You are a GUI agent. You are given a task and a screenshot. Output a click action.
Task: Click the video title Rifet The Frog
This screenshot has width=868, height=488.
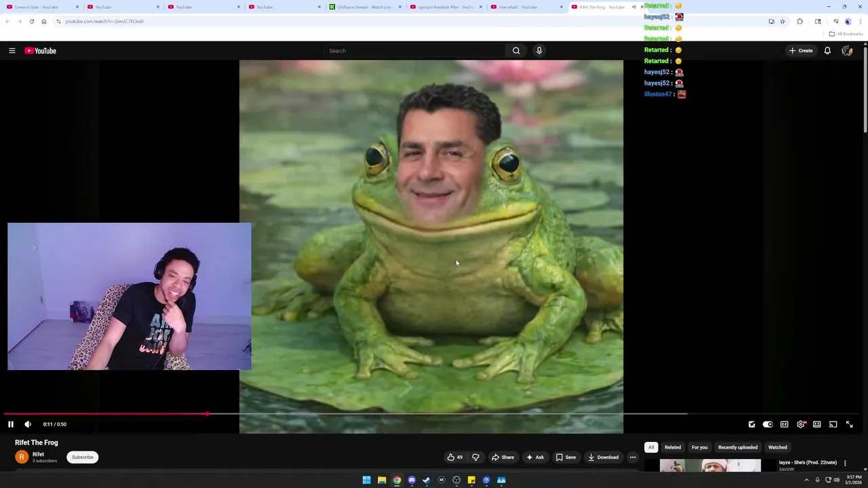37,443
